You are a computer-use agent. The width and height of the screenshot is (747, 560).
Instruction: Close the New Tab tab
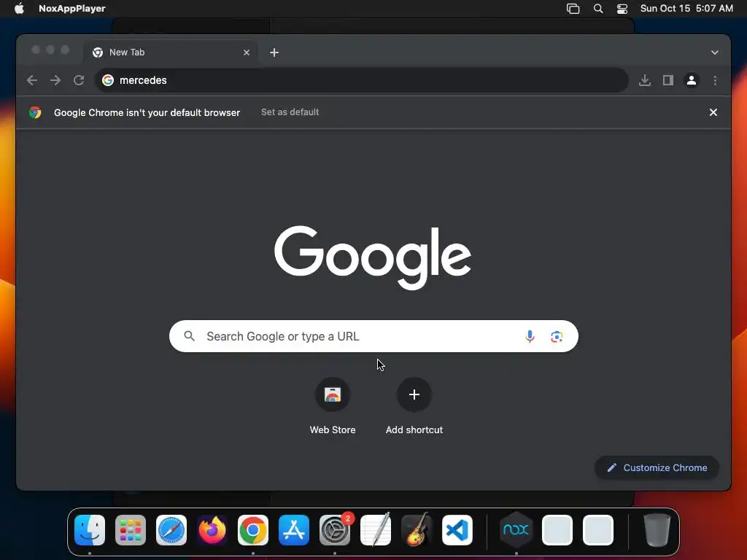tap(247, 52)
